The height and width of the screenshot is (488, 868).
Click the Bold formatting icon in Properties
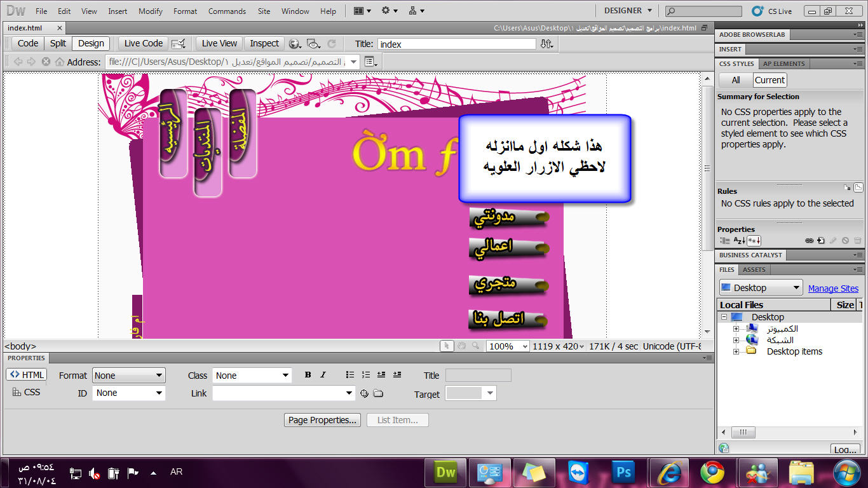click(x=308, y=375)
